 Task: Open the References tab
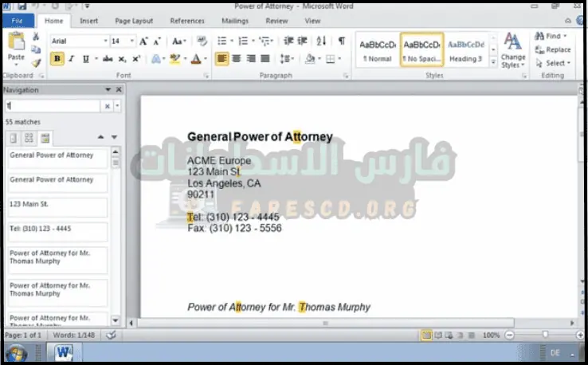(187, 21)
